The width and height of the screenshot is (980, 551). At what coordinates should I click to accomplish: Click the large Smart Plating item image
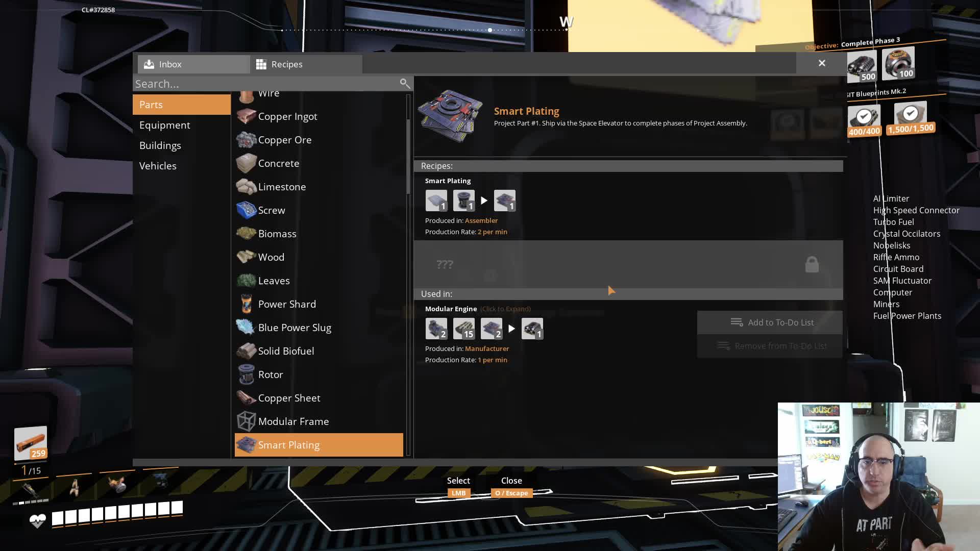pyautogui.click(x=450, y=116)
